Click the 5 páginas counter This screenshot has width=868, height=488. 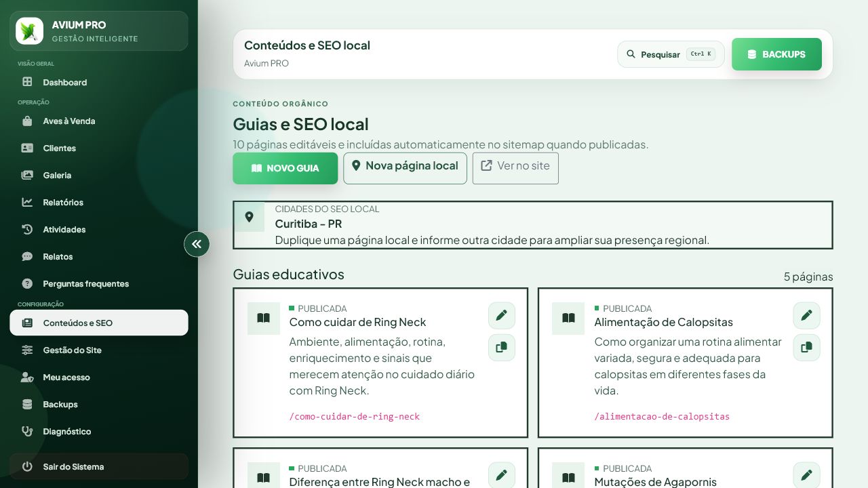click(808, 277)
